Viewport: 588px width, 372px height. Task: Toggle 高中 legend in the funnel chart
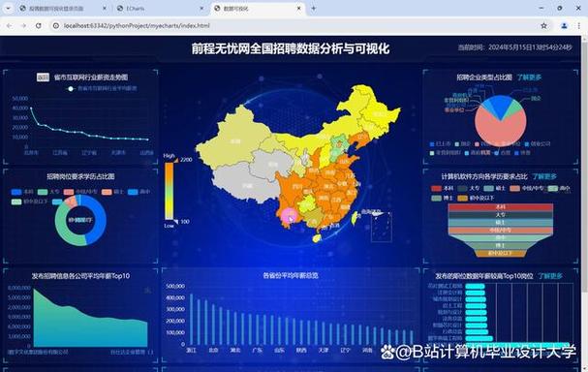coord(558,188)
